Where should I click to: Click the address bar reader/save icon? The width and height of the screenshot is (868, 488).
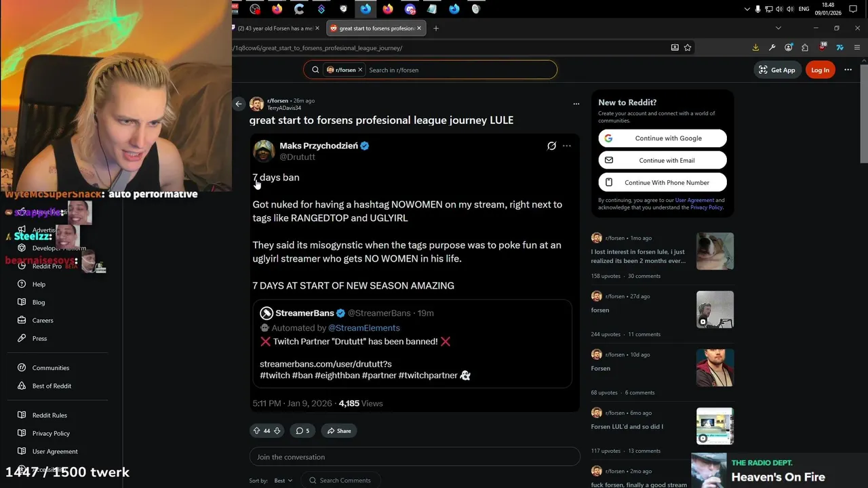coord(675,47)
